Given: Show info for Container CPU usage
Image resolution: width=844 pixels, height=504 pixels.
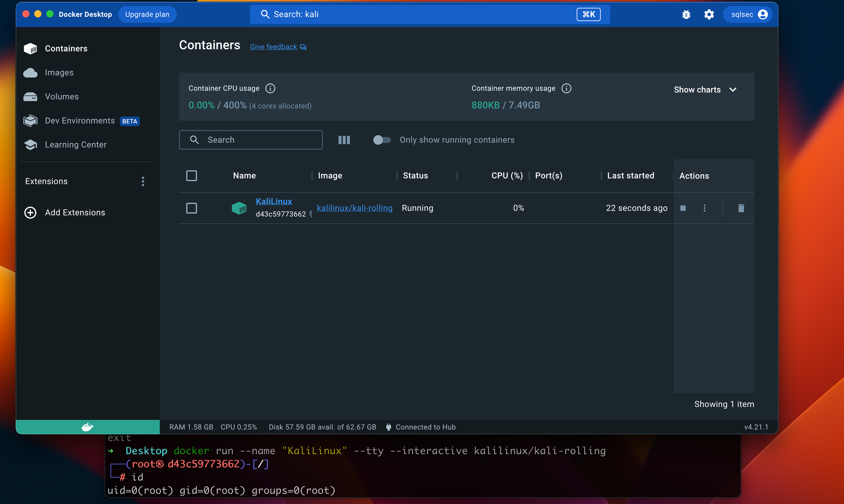Looking at the screenshot, I should pos(270,88).
